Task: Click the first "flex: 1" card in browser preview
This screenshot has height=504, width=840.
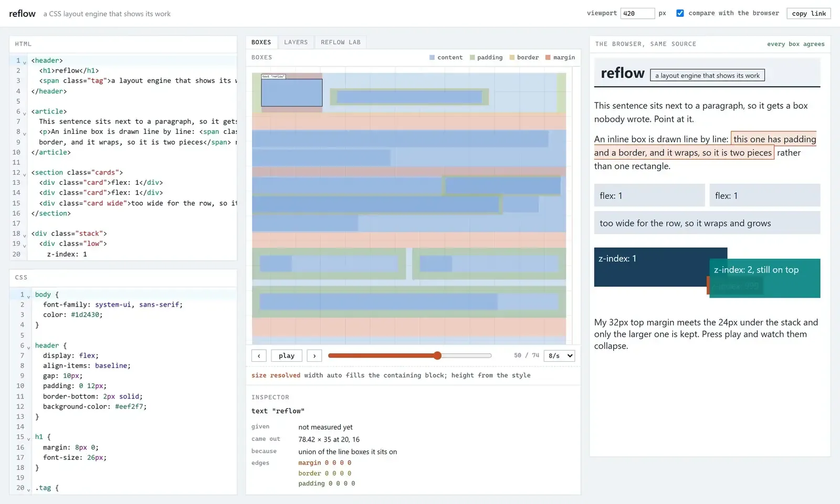Action: 649,195
